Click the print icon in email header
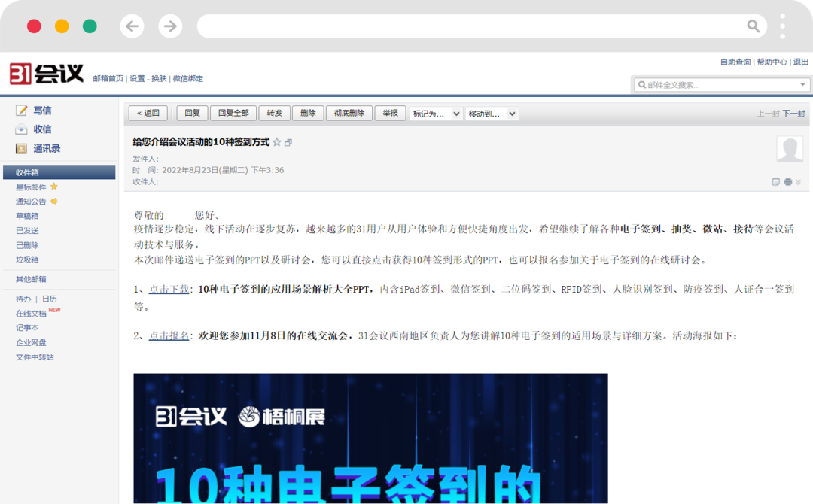The height and width of the screenshot is (504, 813). click(787, 182)
